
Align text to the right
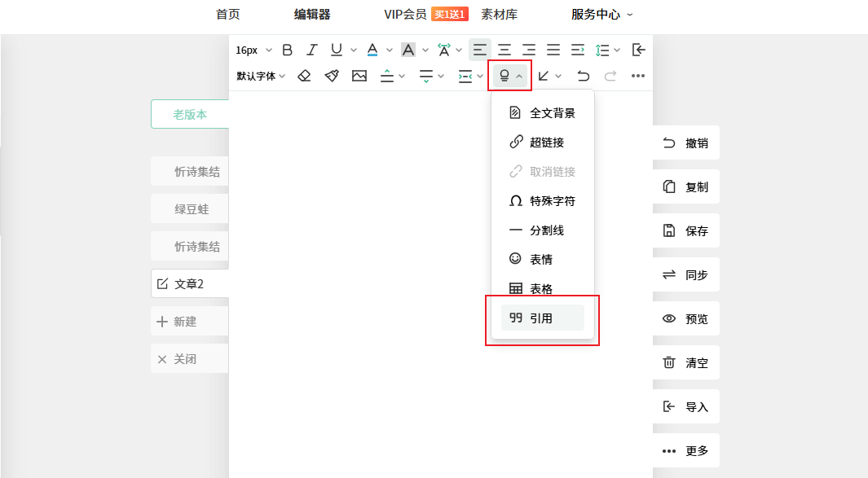529,50
